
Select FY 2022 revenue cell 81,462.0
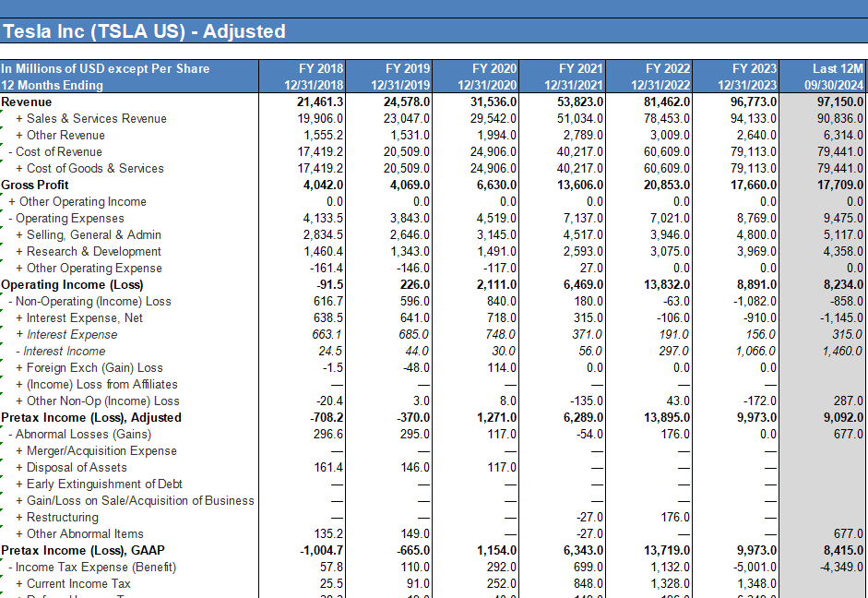point(667,102)
